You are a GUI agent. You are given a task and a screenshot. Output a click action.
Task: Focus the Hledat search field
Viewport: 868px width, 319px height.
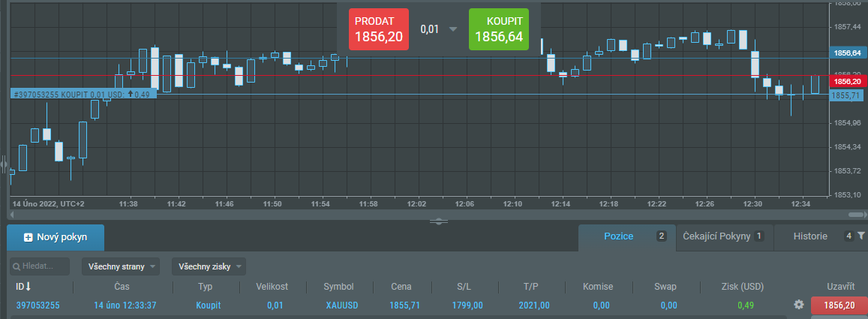[40, 266]
